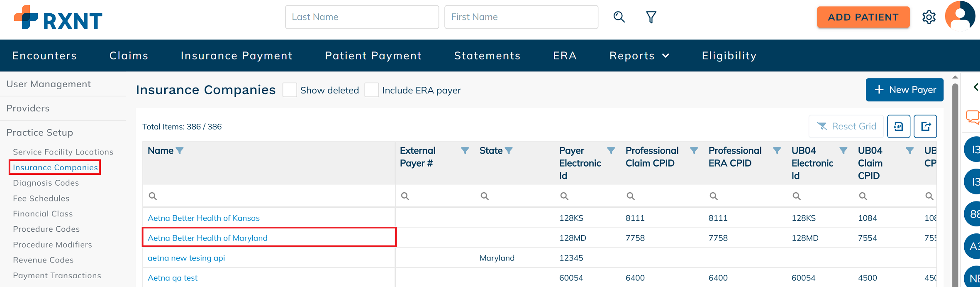This screenshot has width=980, height=287.
Task: Open External Payer # column filter
Action: click(465, 151)
